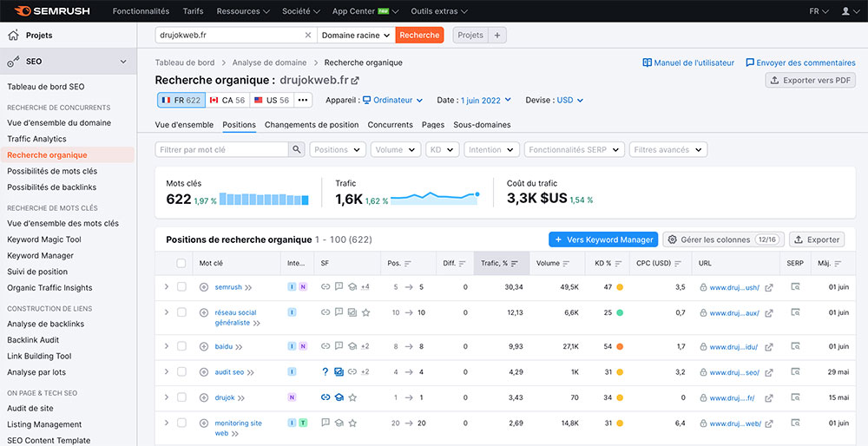Open the Intention filter dropdown
The image size is (868, 446).
coord(491,149)
